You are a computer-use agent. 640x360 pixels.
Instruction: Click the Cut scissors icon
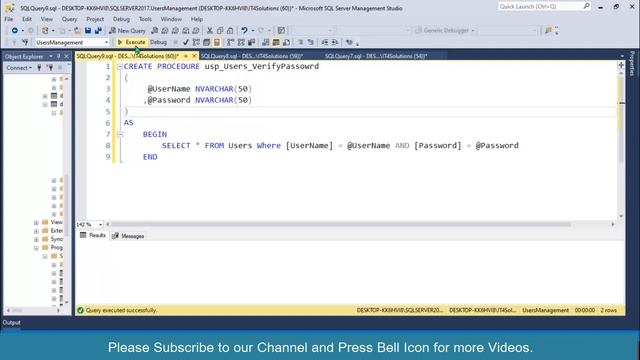coord(209,31)
